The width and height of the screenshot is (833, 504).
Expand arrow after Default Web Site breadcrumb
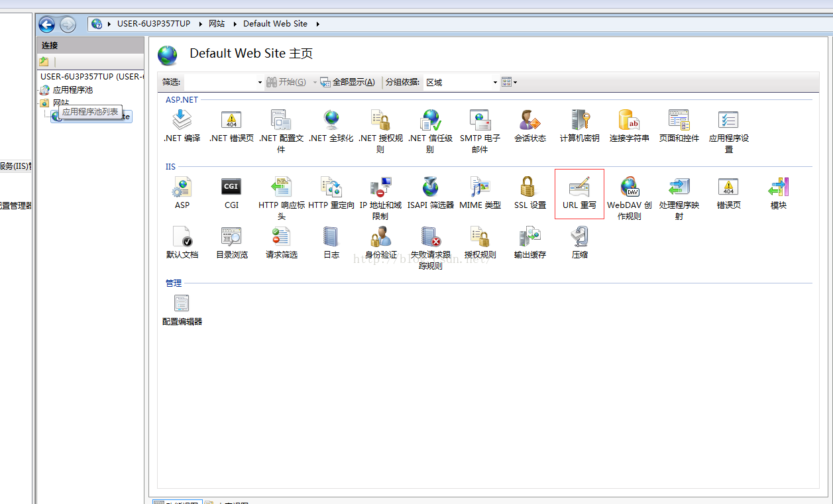[x=317, y=24]
